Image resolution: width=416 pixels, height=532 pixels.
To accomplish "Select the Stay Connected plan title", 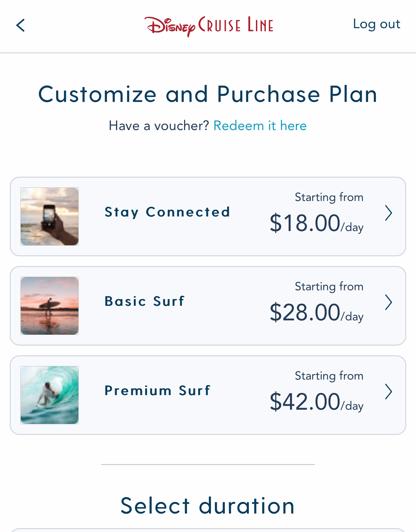I will pos(167,212).
